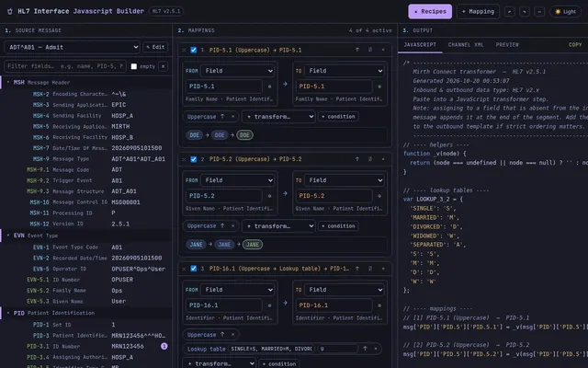Open FROM type dropdown in mapping 1
The image size is (588, 368).
pos(238,71)
